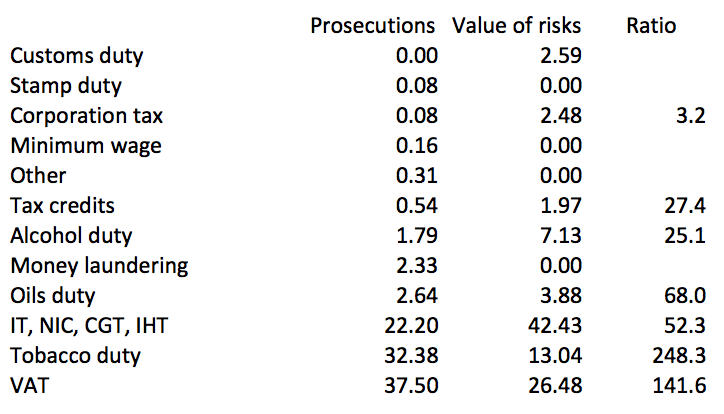The image size is (724, 414).
Task: Click the 42.43 value of risks cell
Action: [555, 326]
